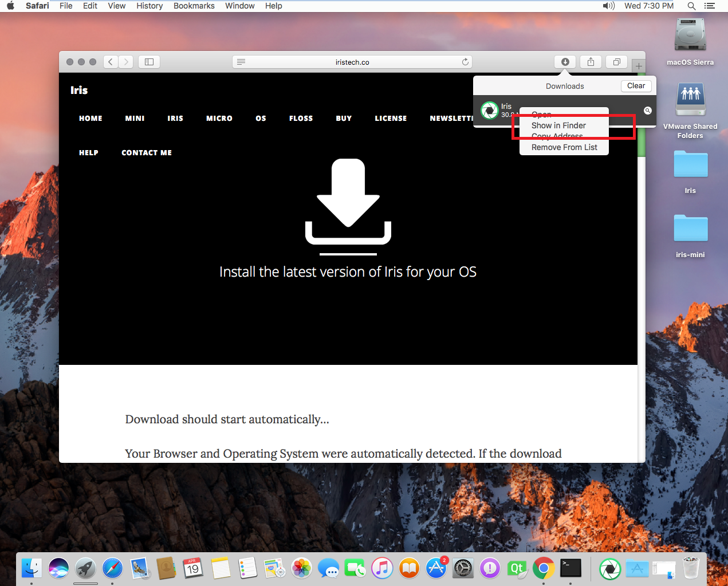Open the View menu

[x=117, y=6]
